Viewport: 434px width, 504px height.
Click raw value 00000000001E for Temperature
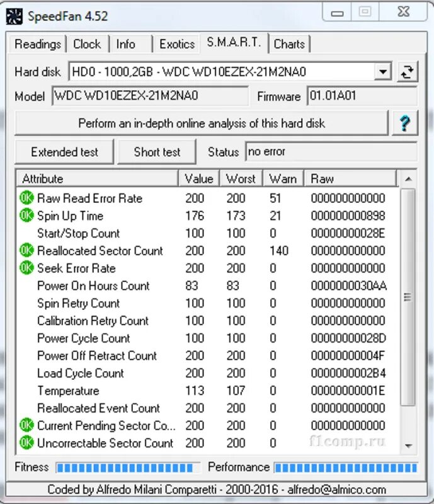point(348,390)
